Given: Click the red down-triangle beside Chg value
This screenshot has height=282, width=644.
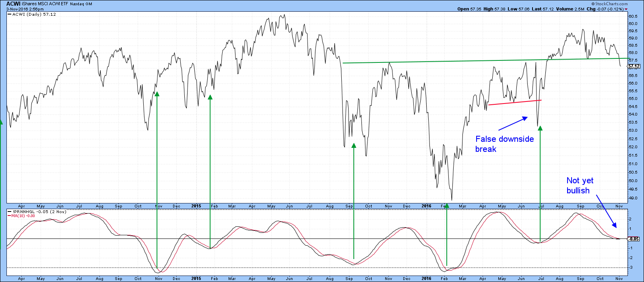Looking at the screenshot, I should coord(626,9).
